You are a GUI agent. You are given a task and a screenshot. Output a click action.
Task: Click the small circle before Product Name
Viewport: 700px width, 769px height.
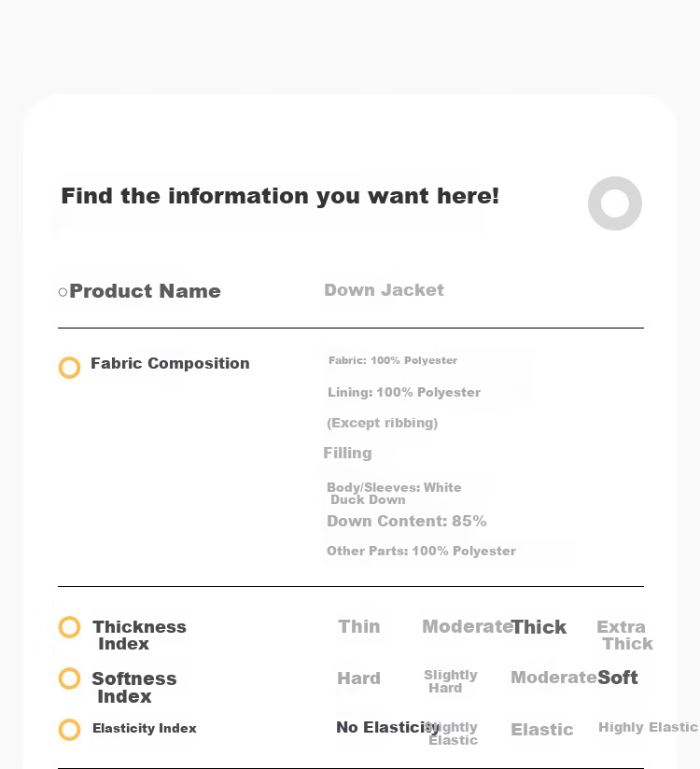(63, 292)
